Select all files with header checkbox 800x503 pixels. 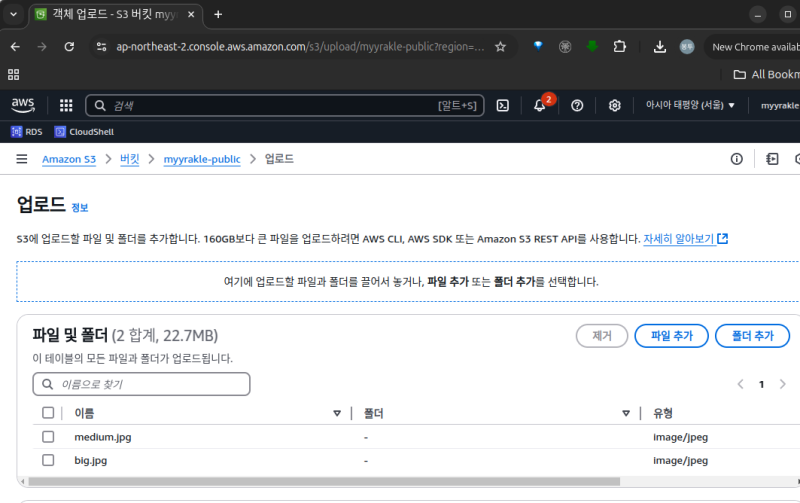(48, 413)
